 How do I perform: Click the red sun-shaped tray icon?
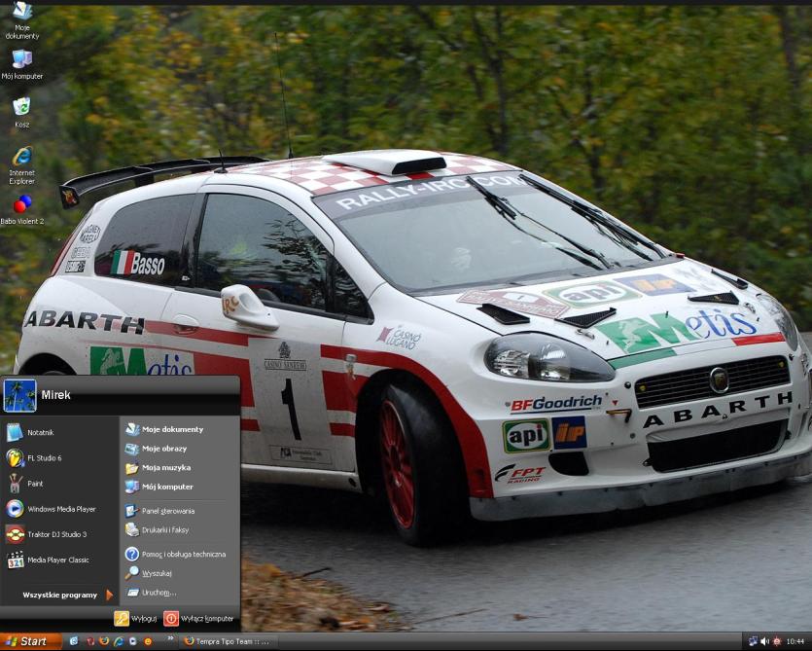click(777, 641)
